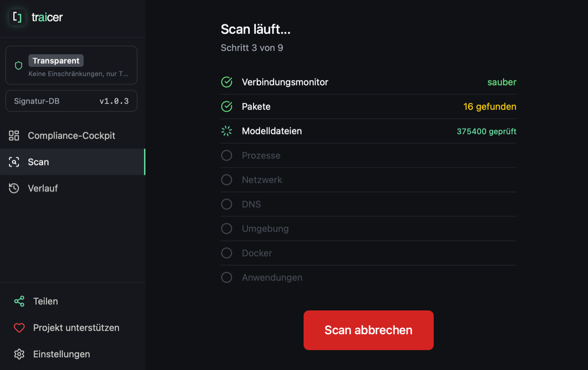This screenshot has width=588, height=370.
Task: Click the heart icon for Projekt unterstützen
Action: [20, 327]
